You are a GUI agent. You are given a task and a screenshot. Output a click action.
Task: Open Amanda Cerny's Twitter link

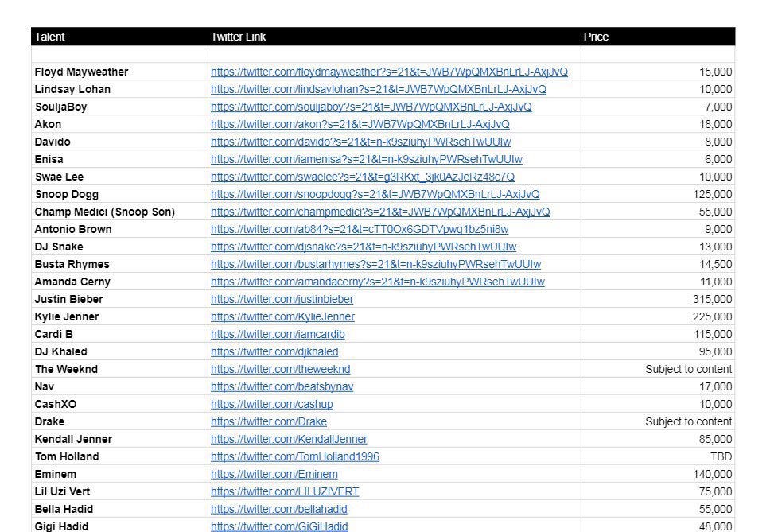[378, 282]
